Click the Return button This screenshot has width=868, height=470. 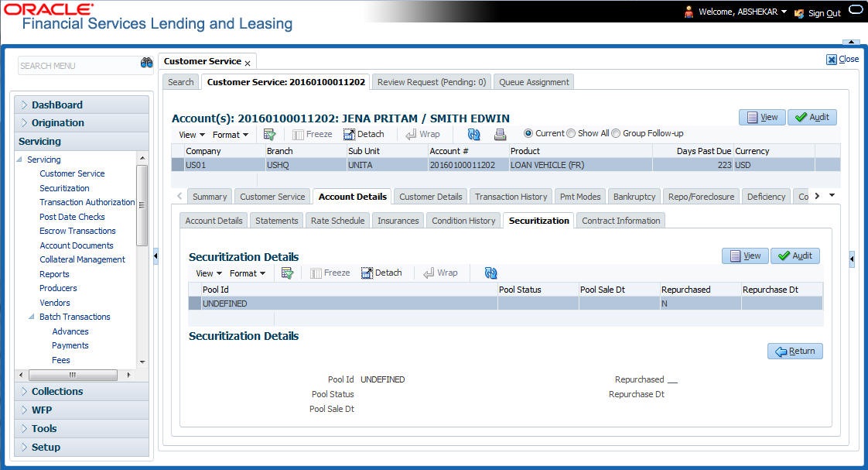tap(795, 351)
